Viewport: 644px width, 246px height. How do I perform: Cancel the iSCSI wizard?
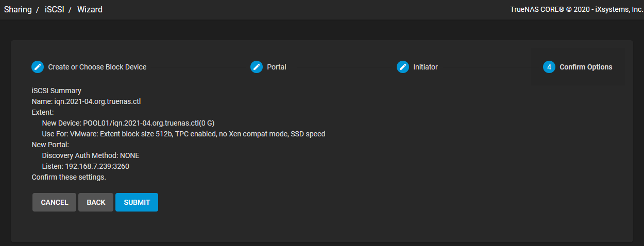(x=55, y=202)
